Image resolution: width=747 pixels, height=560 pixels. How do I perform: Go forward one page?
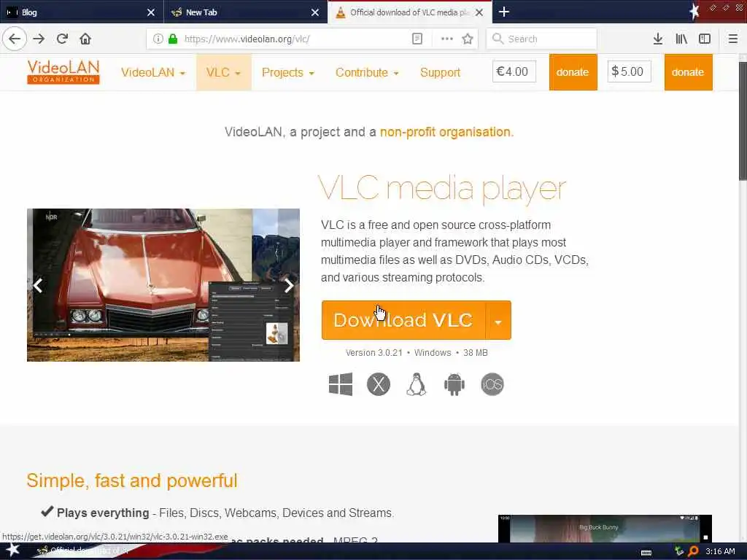(39, 39)
